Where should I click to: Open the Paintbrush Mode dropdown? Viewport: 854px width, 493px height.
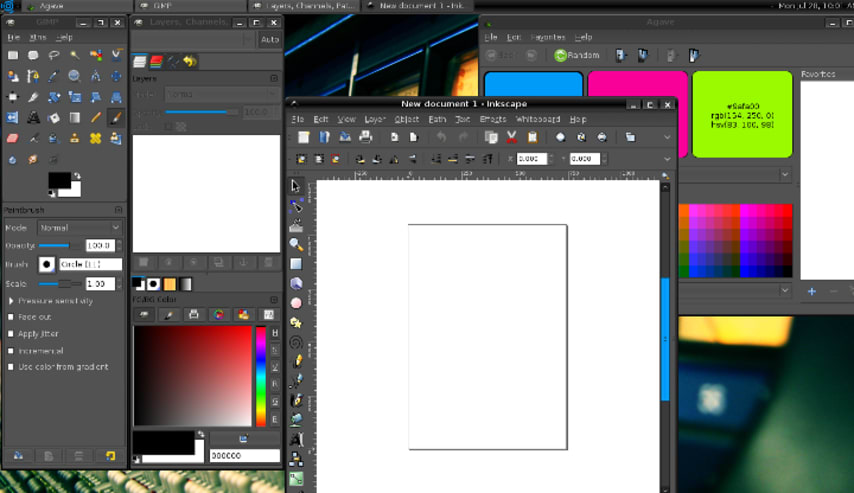[x=79, y=228]
